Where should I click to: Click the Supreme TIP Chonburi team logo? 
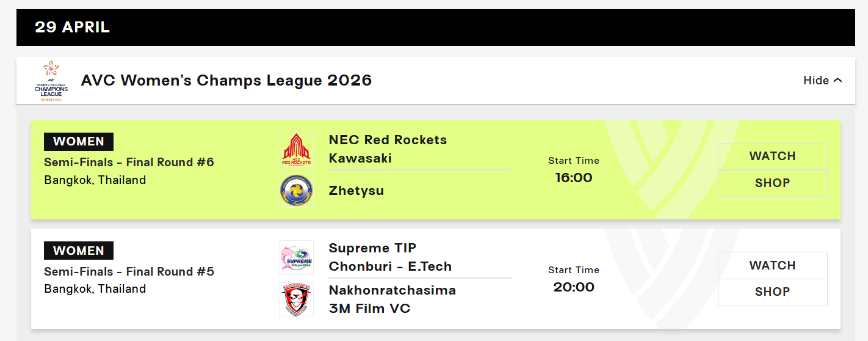click(x=296, y=257)
